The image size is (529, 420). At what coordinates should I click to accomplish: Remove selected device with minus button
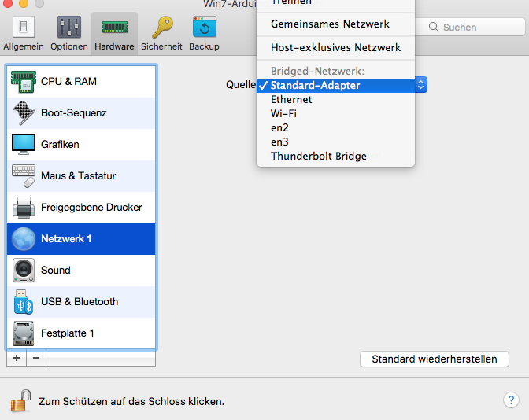[36, 358]
